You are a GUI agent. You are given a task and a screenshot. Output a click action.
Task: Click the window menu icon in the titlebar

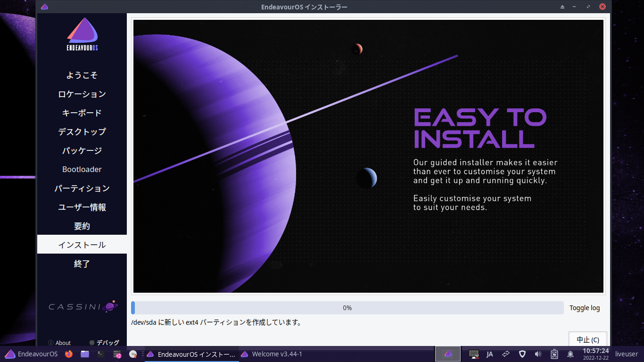point(44,7)
